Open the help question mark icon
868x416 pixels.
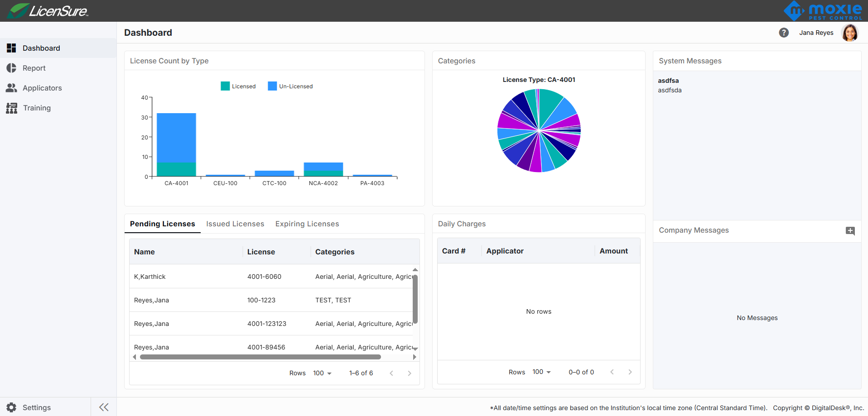click(784, 33)
